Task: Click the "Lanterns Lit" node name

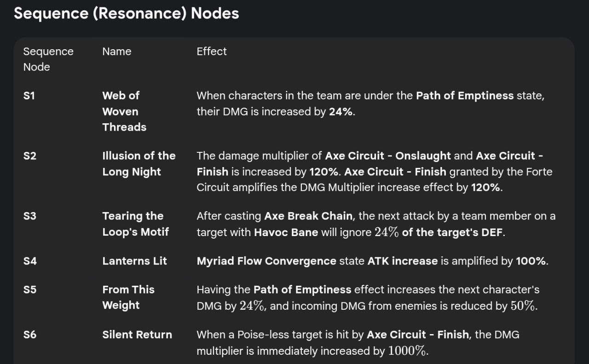Action: pos(134,261)
